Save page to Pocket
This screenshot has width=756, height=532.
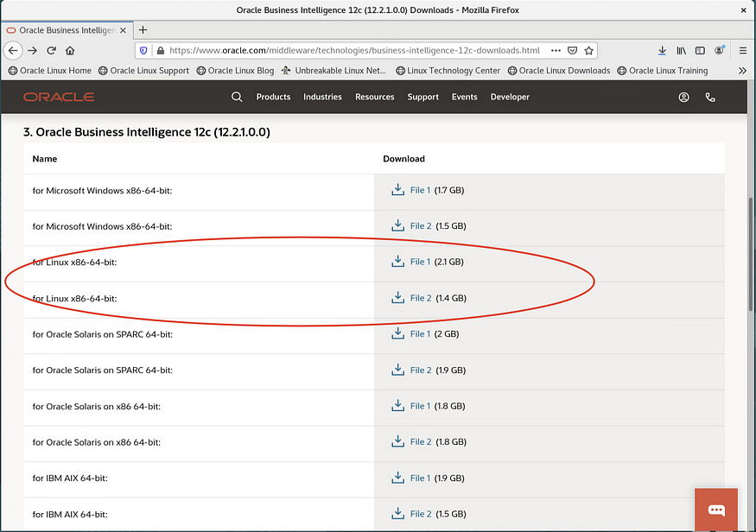(572, 51)
